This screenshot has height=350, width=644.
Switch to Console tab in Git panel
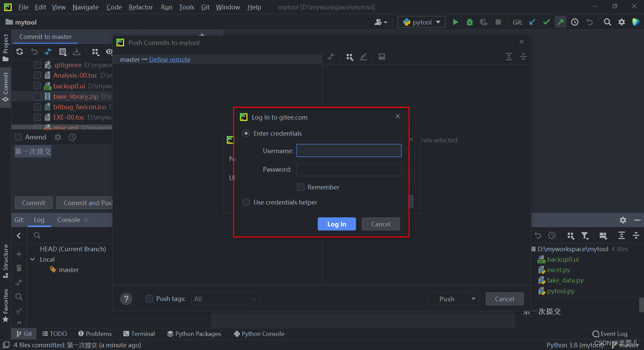pos(69,220)
